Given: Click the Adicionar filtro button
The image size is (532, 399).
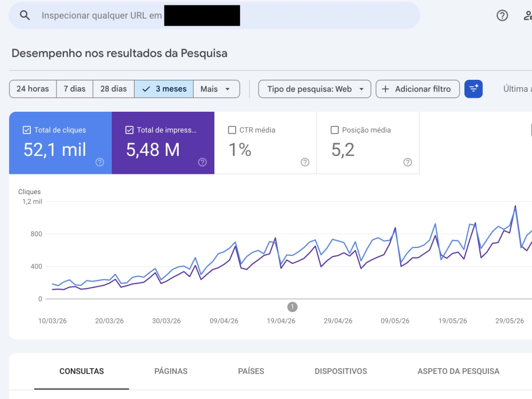Looking at the screenshot, I should (418, 89).
